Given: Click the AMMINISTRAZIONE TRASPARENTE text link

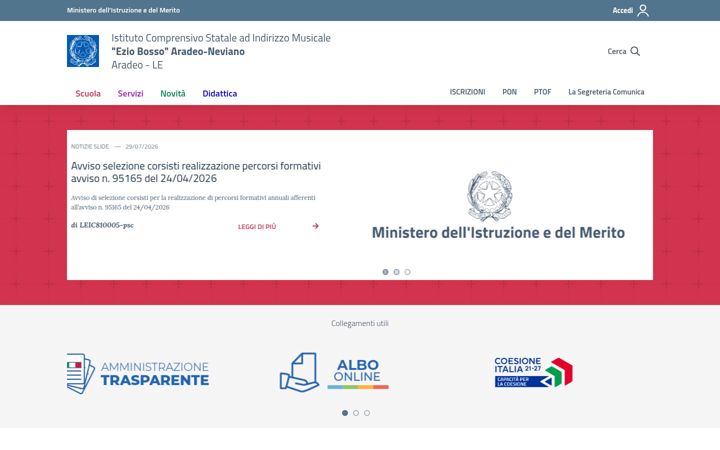Looking at the screenshot, I should click(155, 373).
